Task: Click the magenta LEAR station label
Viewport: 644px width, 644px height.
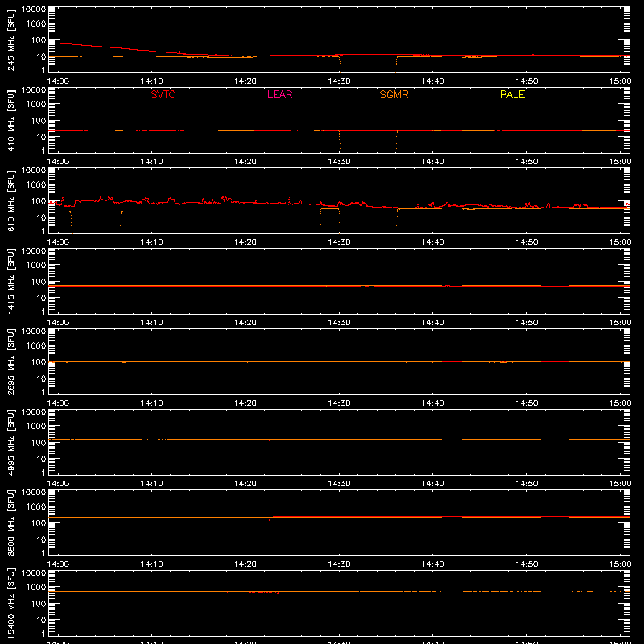Action: click(279, 94)
